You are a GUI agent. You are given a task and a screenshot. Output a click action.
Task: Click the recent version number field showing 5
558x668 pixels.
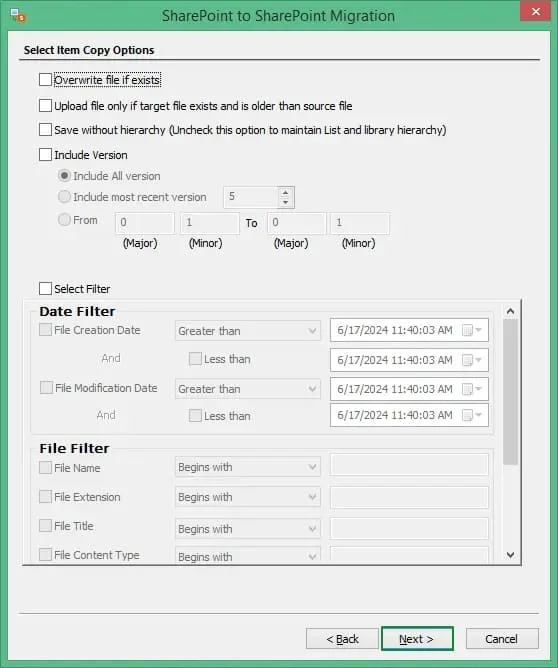251,197
